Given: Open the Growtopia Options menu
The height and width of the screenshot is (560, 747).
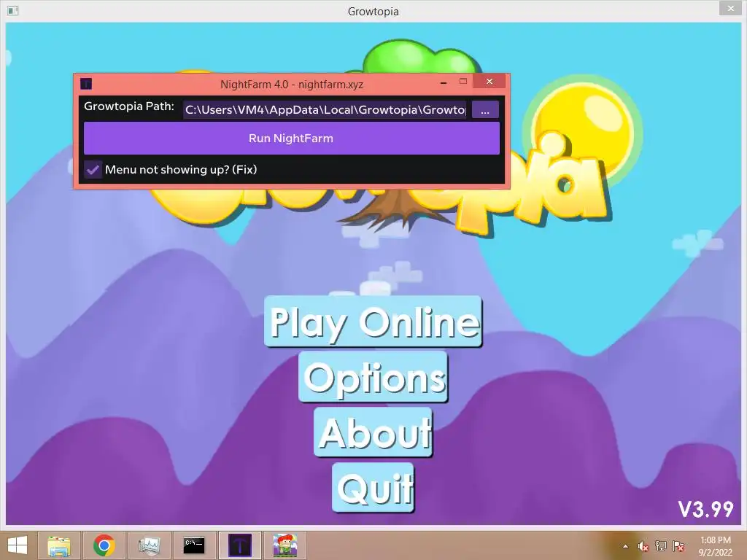Looking at the screenshot, I should [x=373, y=377].
